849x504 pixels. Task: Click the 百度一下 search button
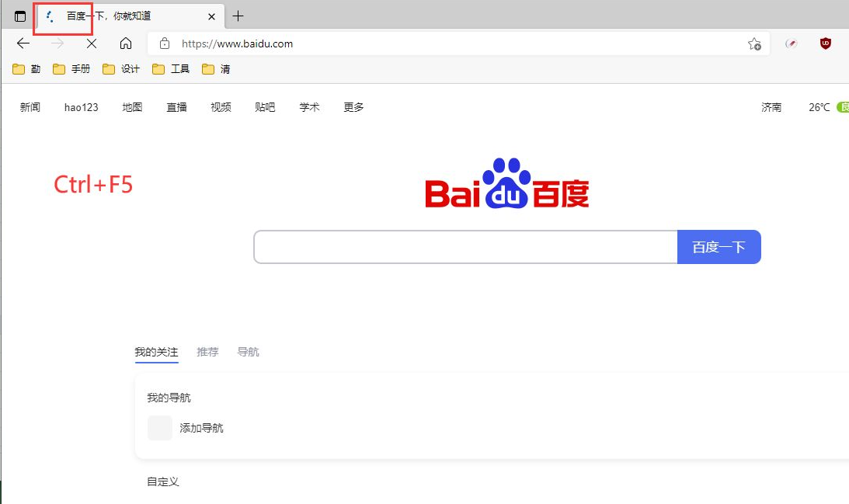[719, 246]
